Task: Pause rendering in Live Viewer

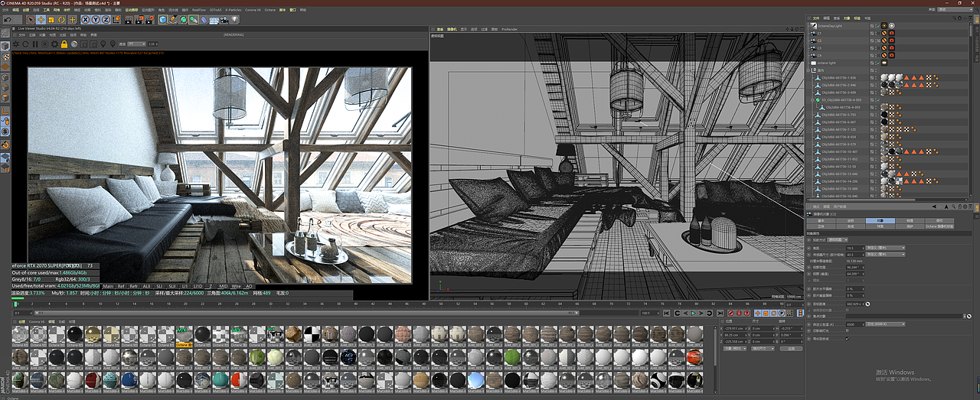Action: point(35,44)
